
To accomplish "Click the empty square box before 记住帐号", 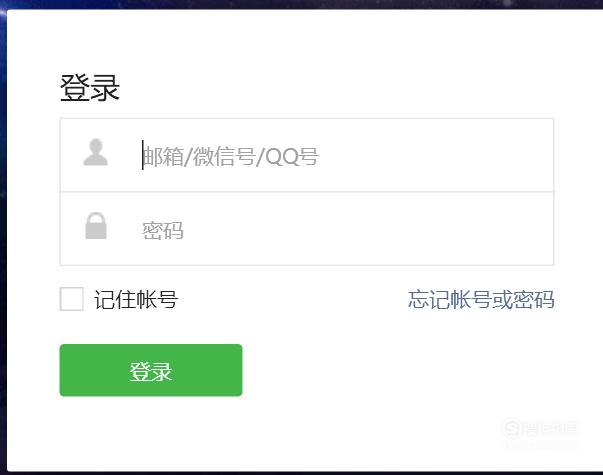I will pyautogui.click(x=72, y=299).
